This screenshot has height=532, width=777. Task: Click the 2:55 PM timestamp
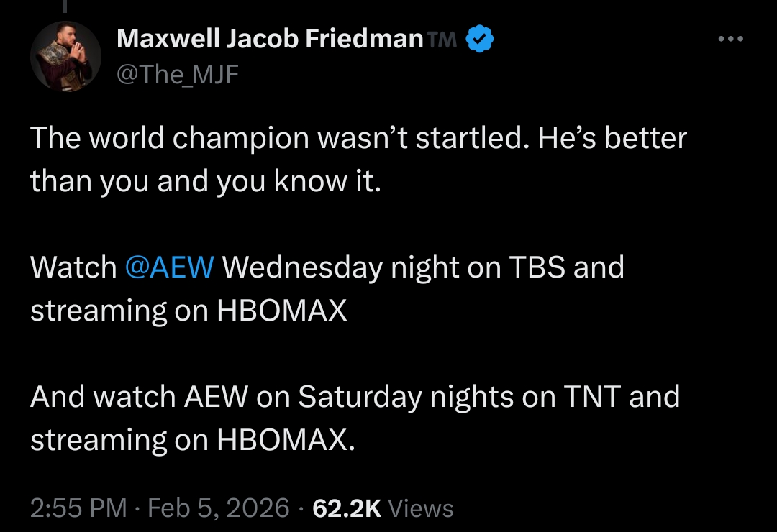pos(78,508)
